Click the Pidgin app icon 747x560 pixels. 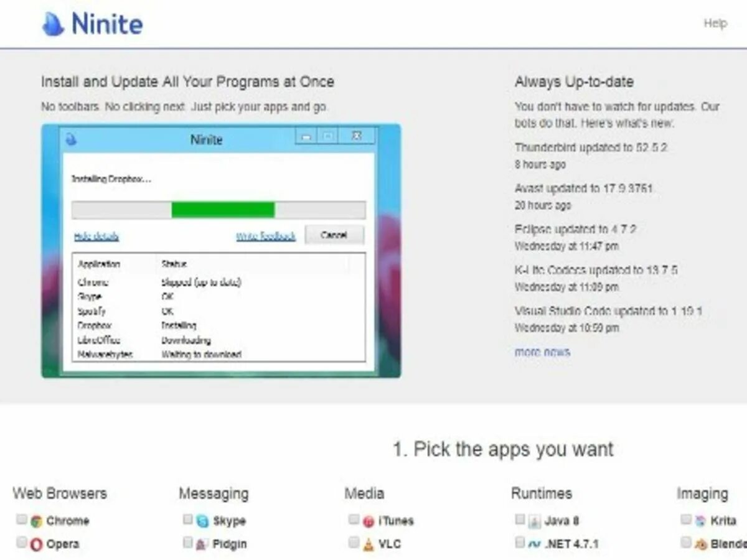[x=202, y=544]
